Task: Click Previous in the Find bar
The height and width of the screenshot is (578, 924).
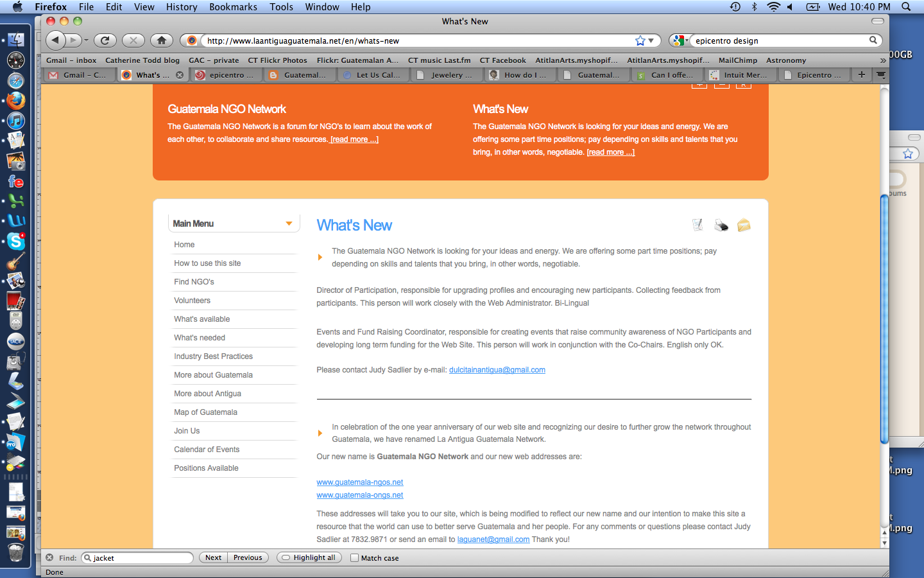Action: click(x=248, y=557)
